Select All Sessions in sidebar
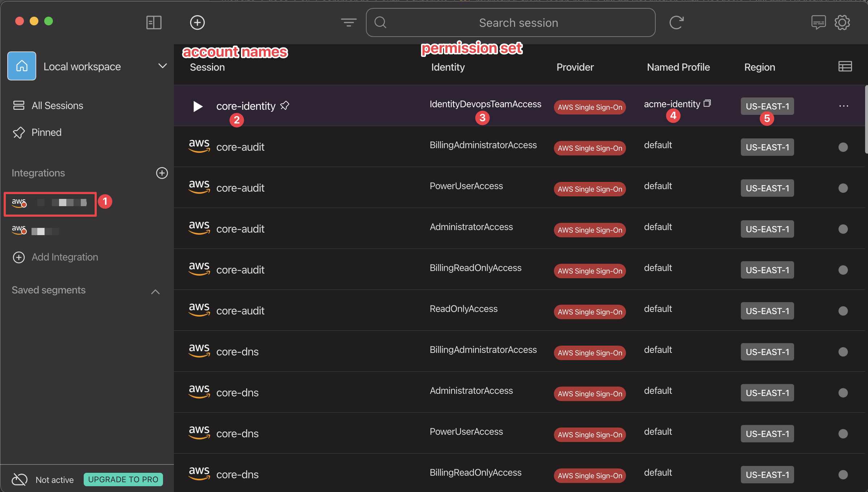Screen dimensions: 868x492 click(x=57, y=105)
